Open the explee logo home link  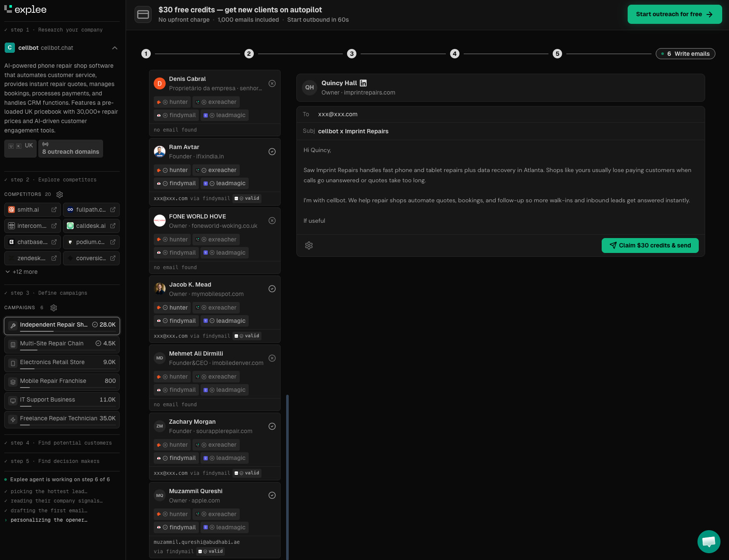coord(25,9)
